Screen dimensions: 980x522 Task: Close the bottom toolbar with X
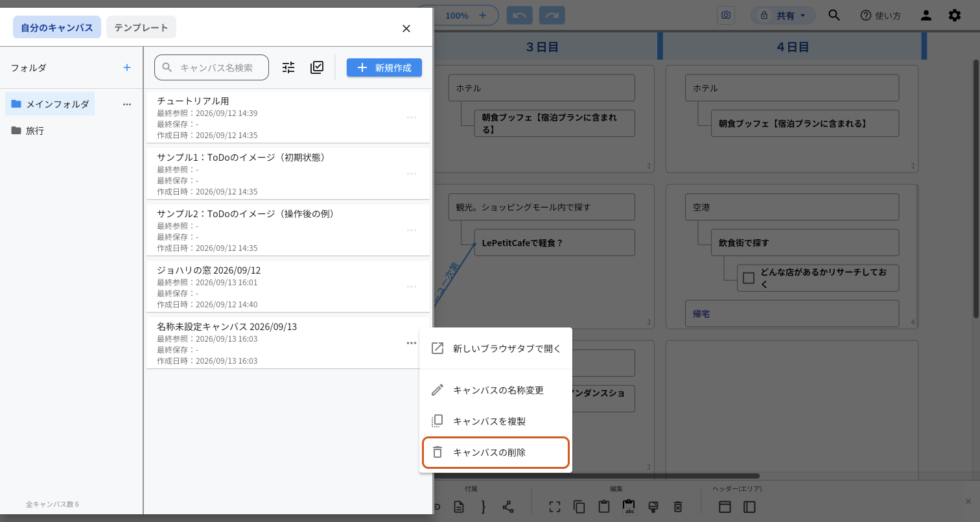(x=968, y=502)
